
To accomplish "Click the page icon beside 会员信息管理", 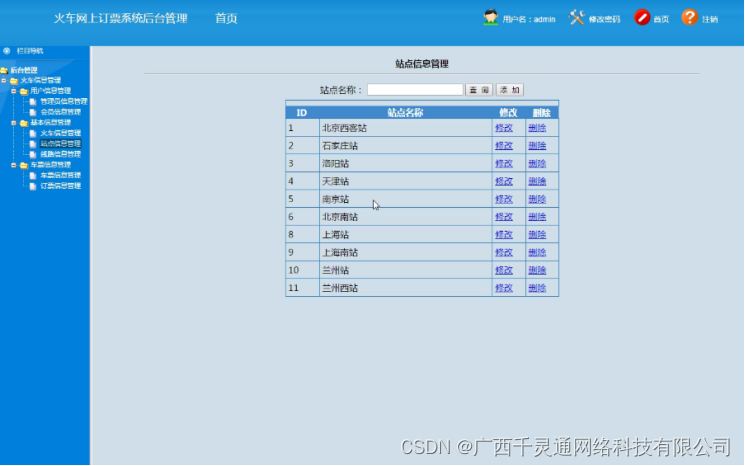I will pos(33,112).
